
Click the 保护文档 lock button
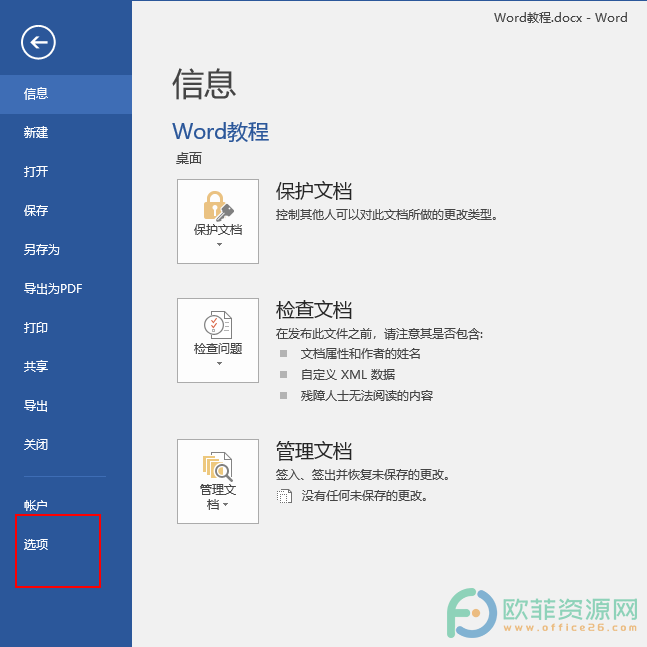click(x=218, y=221)
